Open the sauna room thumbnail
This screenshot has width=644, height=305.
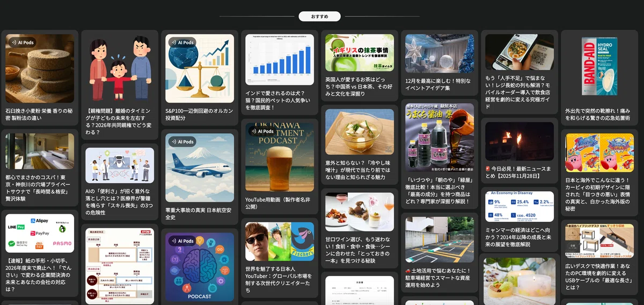coord(40,151)
